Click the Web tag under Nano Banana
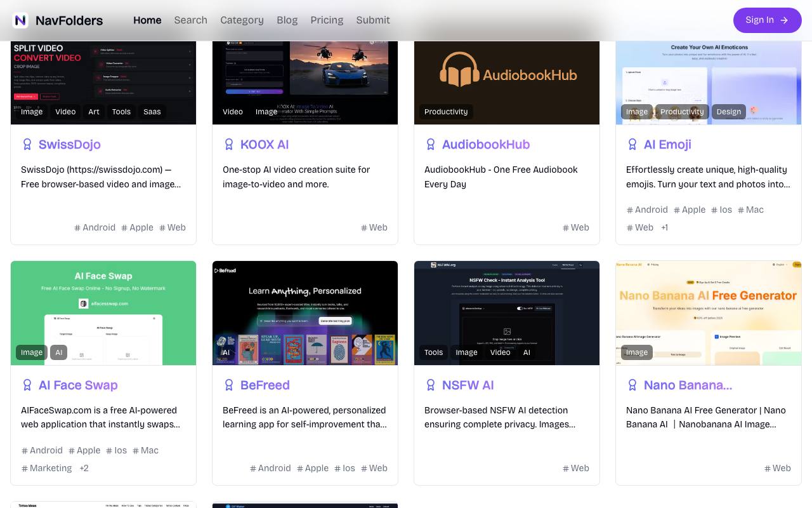Screen dimensions: 812x508 pyautogui.click(x=778, y=468)
